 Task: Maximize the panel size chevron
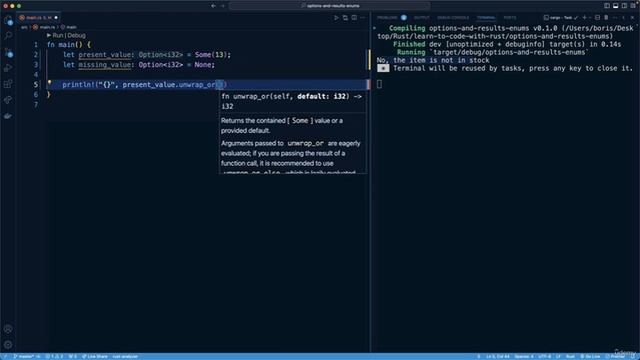coord(624,18)
